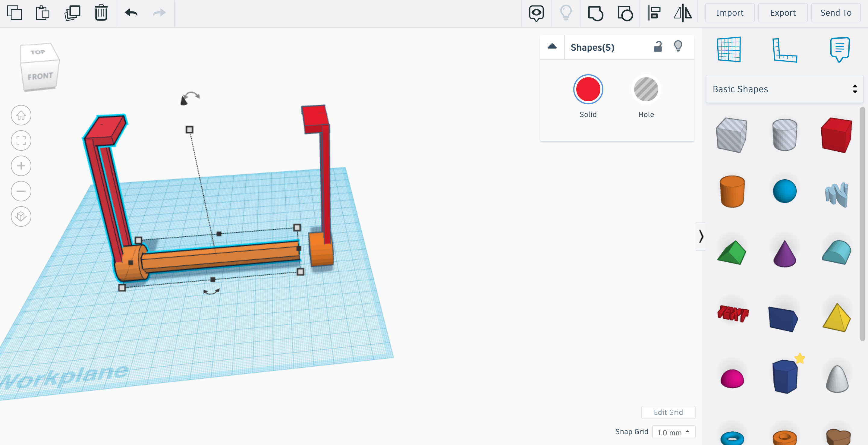Open the Notes tool
868x445 pixels.
[839, 49]
